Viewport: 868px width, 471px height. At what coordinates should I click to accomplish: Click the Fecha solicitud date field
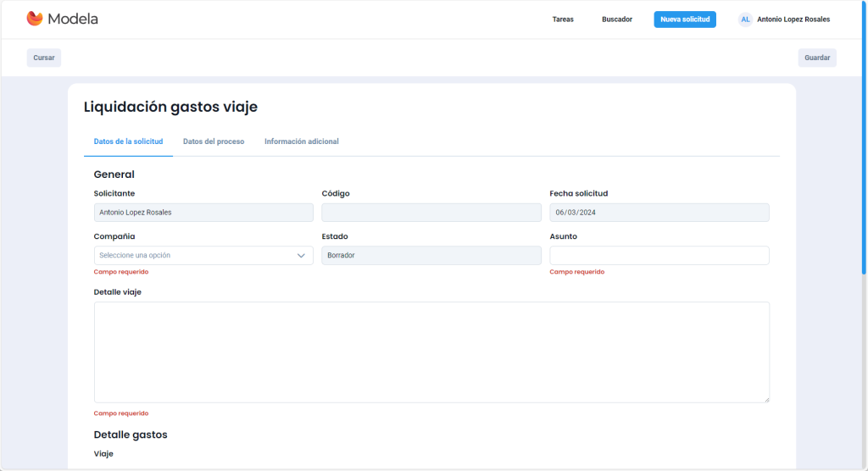pos(659,213)
